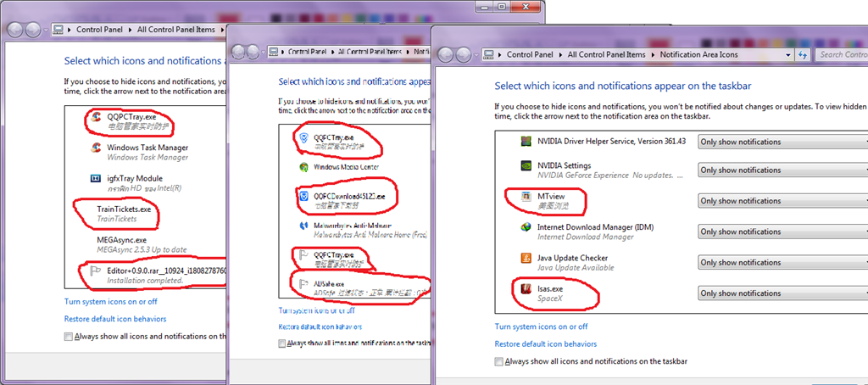Click 'All Control Panel Items' breadcrumb in rearmost window
Image resolution: width=868 pixels, height=385 pixels.
pyautogui.click(x=176, y=30)
